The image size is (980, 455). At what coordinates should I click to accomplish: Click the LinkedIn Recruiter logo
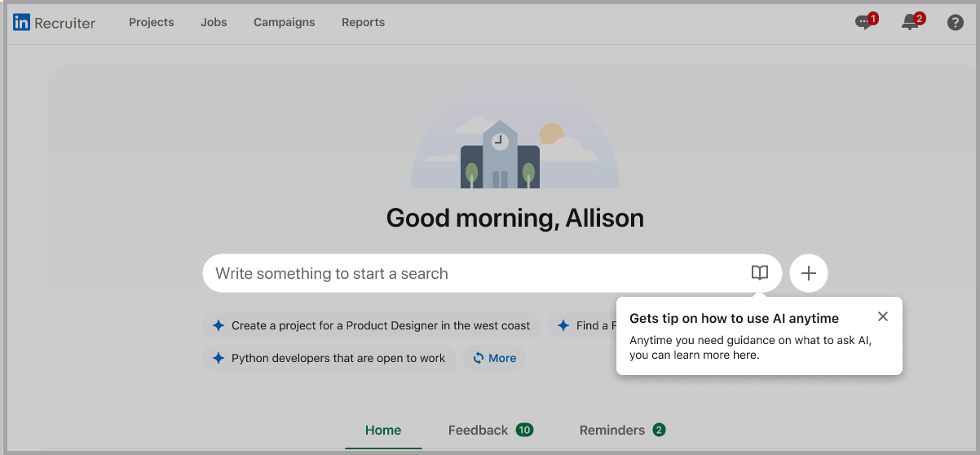[54, 23]
